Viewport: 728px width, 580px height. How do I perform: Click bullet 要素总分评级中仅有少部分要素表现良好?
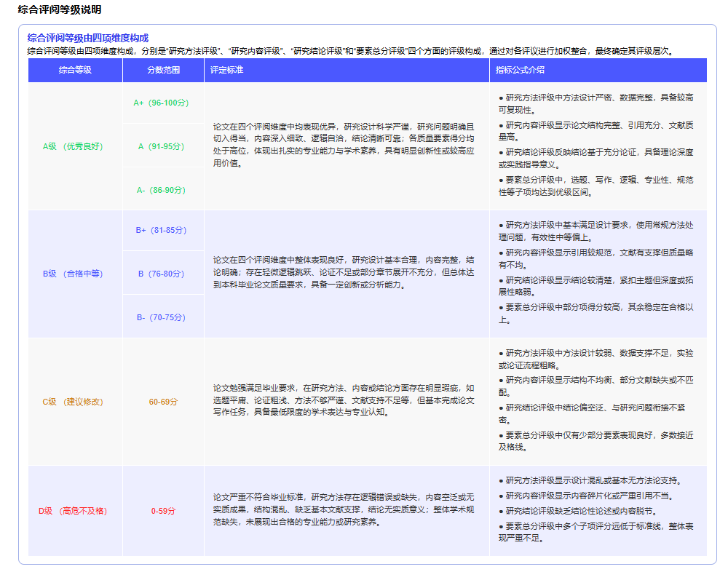point(596,441)
